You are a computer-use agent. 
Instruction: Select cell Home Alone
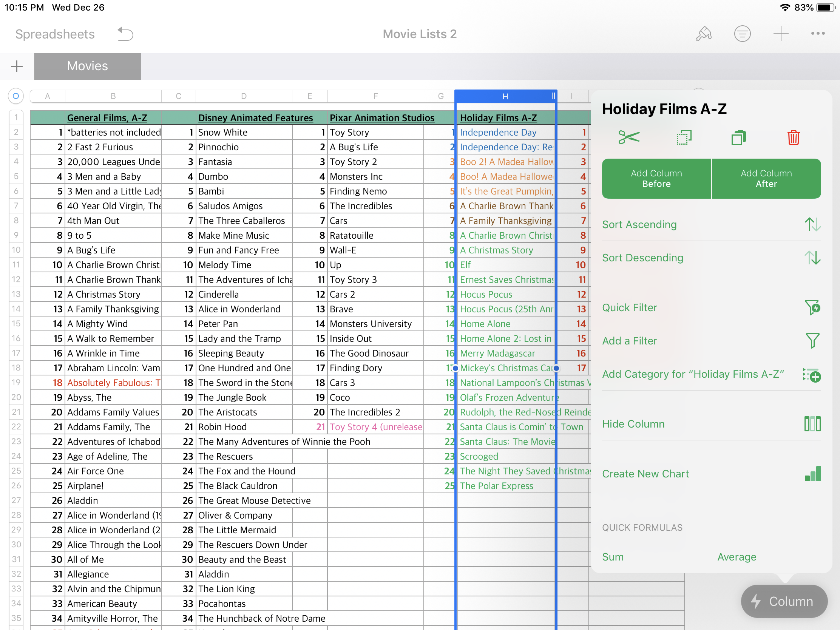pyautogui.click(x=506, y=324)
